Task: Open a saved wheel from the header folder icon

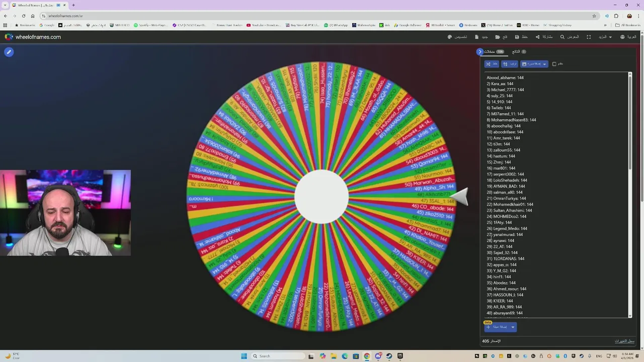Action: tap(501, 37)
